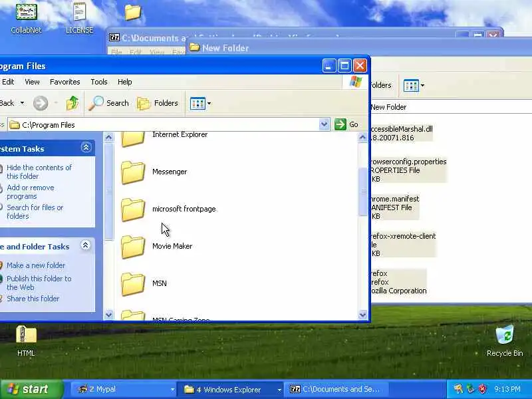Select AccessibleMarshal.dll in New Folder window

coord(402,134)
